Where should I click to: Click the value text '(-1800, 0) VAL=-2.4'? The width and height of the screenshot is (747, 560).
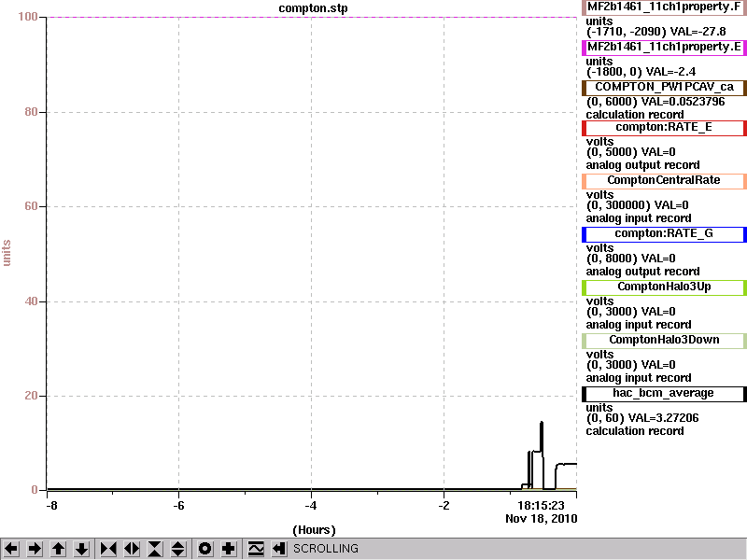point(641,72)
